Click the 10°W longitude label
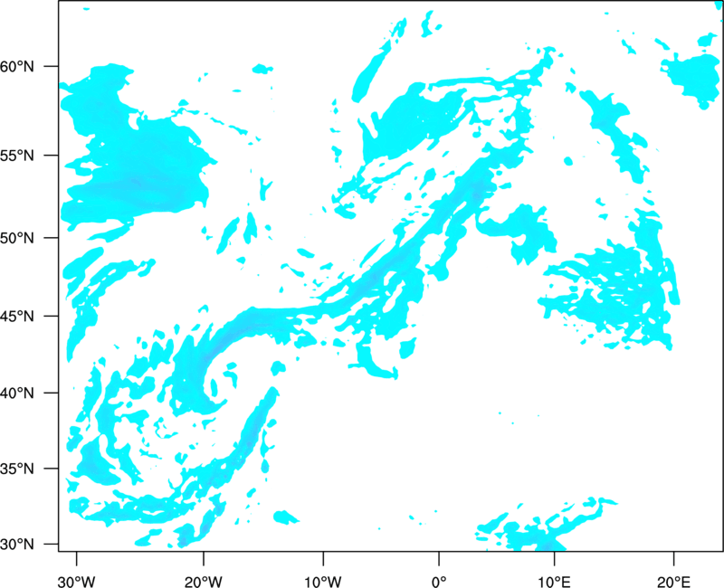 point(323,582)
